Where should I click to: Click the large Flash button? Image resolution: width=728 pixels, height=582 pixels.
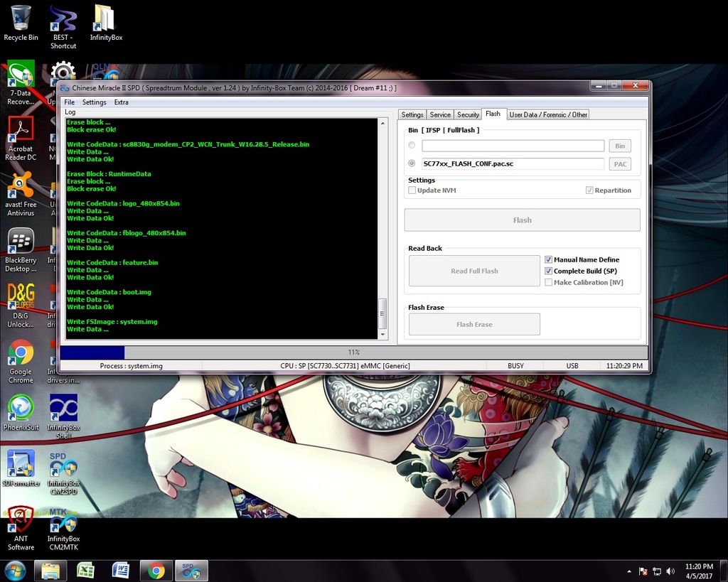(523, 220)
